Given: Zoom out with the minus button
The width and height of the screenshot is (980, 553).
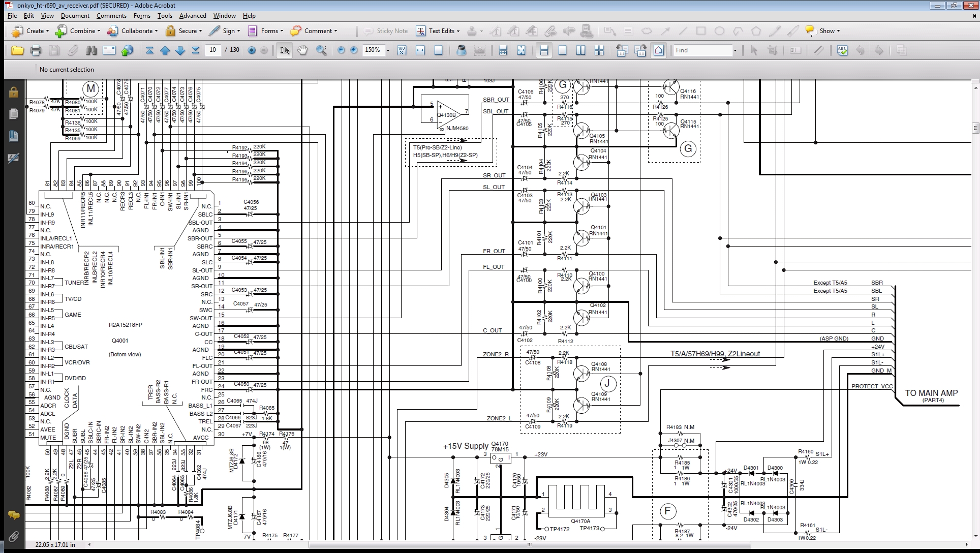Looking at the screenshot, I should [341, 50].
